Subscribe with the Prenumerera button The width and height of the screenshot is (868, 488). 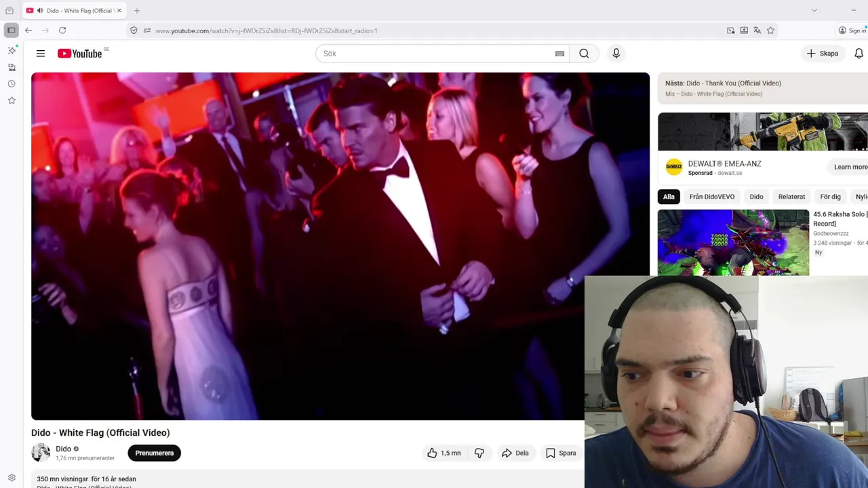click(155, 453)
